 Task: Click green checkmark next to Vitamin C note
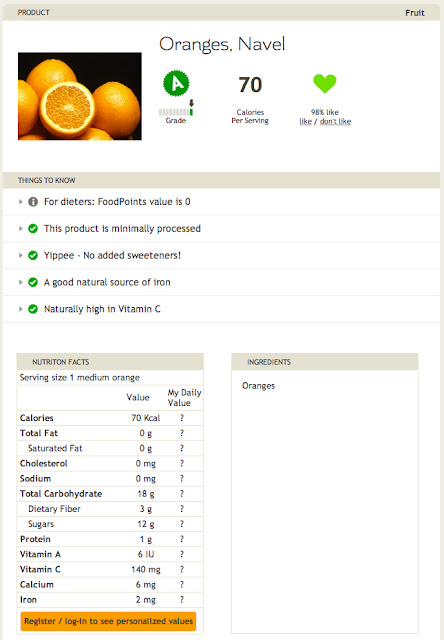33,309
